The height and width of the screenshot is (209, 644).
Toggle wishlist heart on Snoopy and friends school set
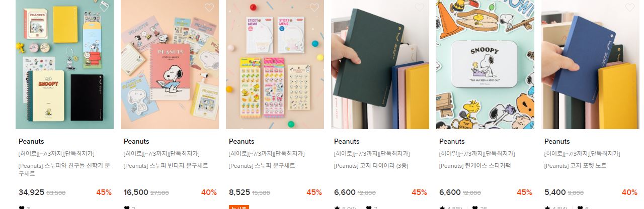click(x=104, y=7)
